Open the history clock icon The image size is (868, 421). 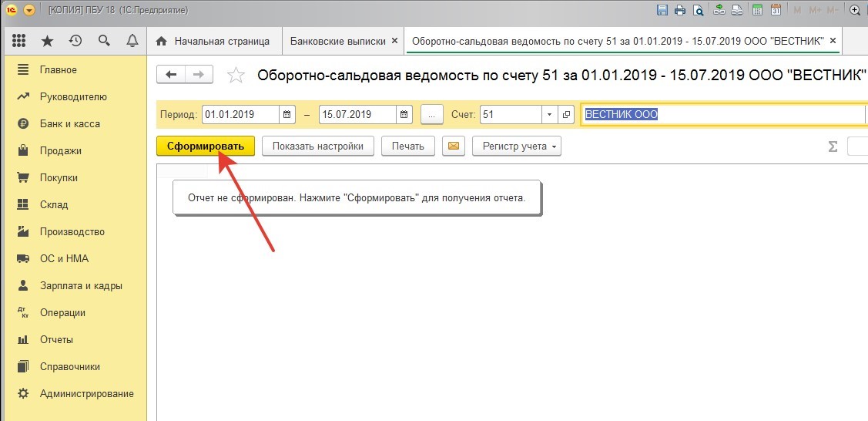pos(75,41)
